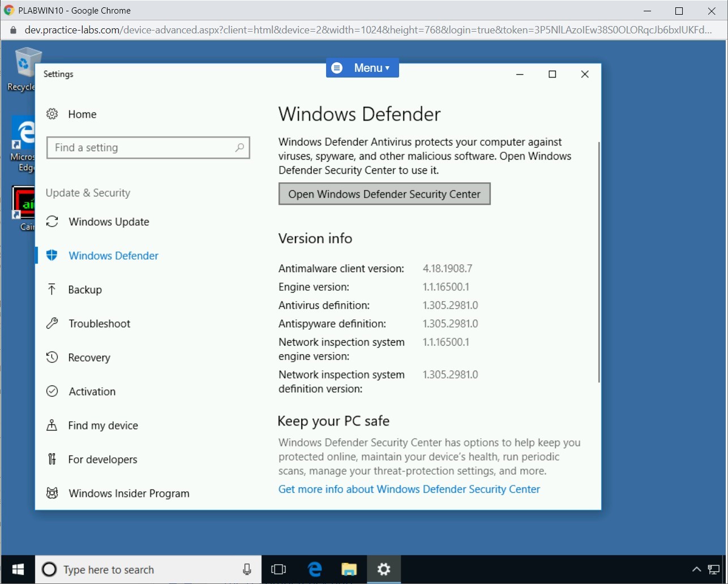
Task: Show hidden system tray icons
Action: [x=696, y=569]
